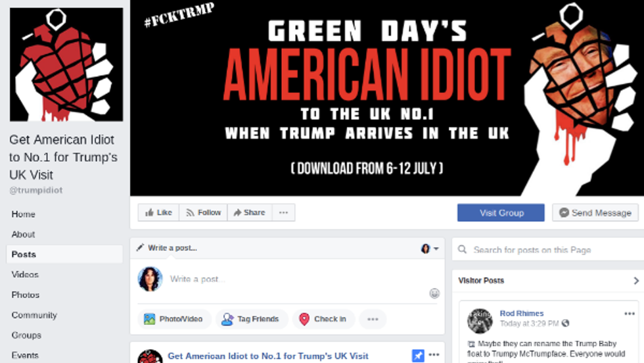Viewport: 644px width, 363px height.
Task: Click the Visit Group button
Action: 501,212
